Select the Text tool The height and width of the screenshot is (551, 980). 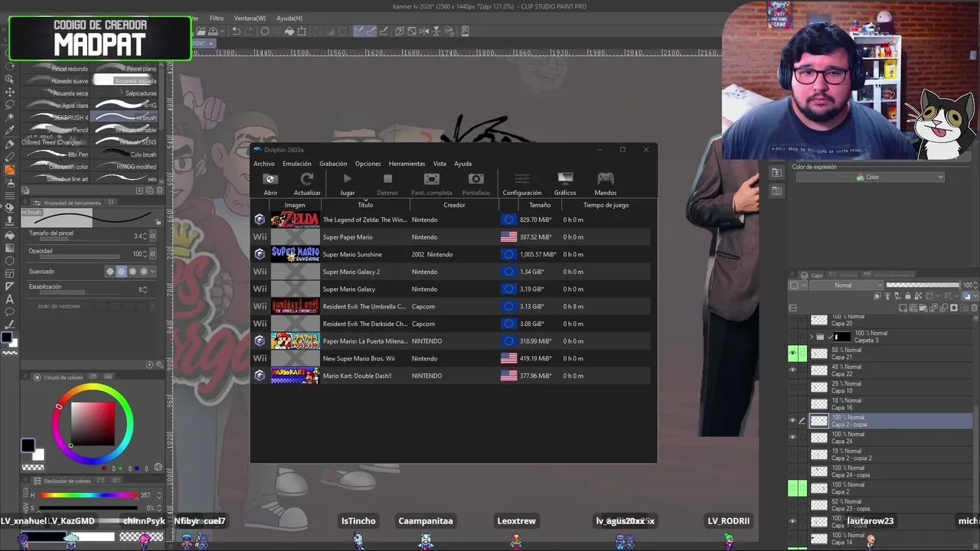point(10,299)
